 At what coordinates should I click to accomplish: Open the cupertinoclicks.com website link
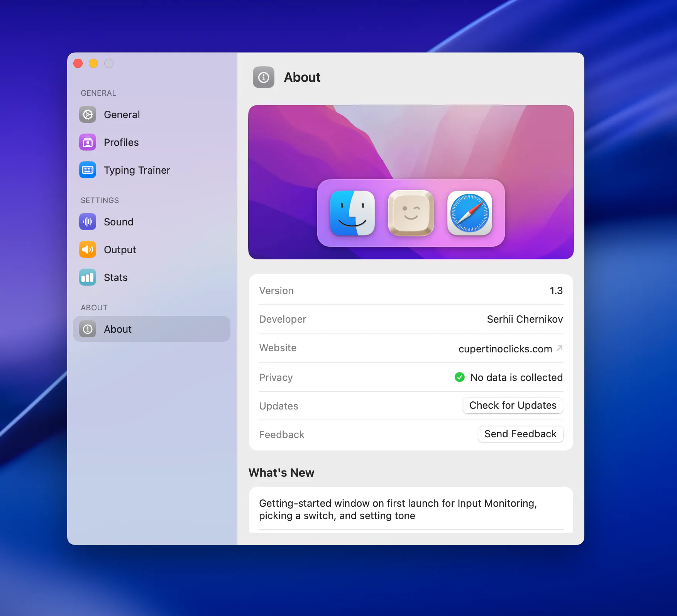(x=505, y=349)
